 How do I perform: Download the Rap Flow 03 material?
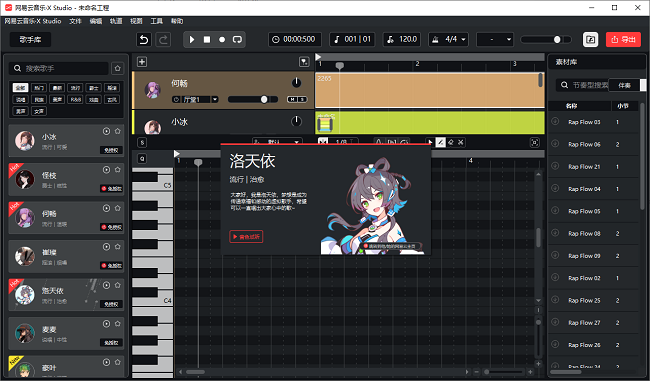point(555,121)
